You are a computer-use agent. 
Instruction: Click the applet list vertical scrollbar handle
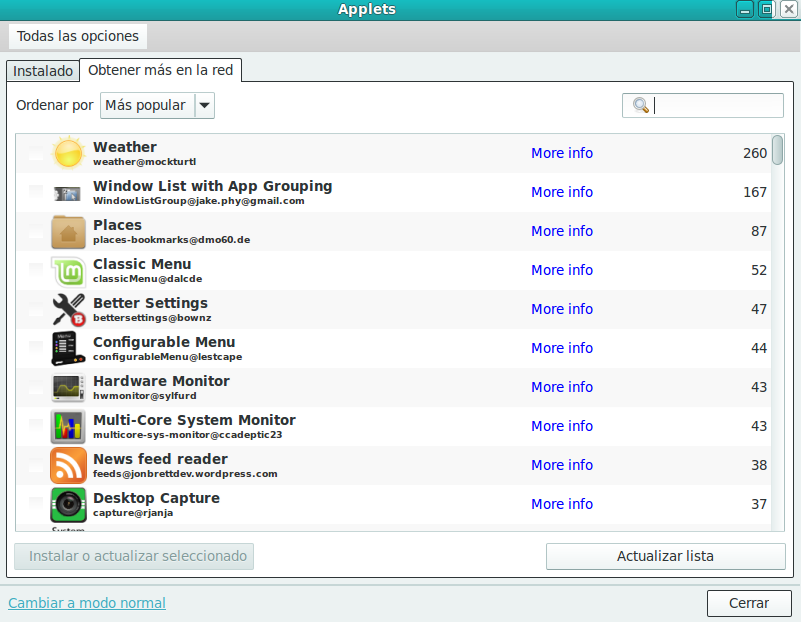click(778, 150)
